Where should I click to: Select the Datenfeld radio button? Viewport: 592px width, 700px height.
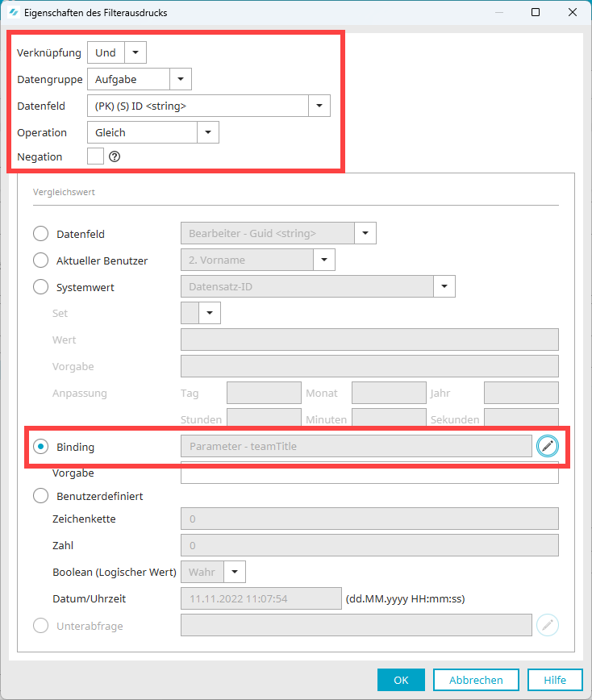coord(40,234)
